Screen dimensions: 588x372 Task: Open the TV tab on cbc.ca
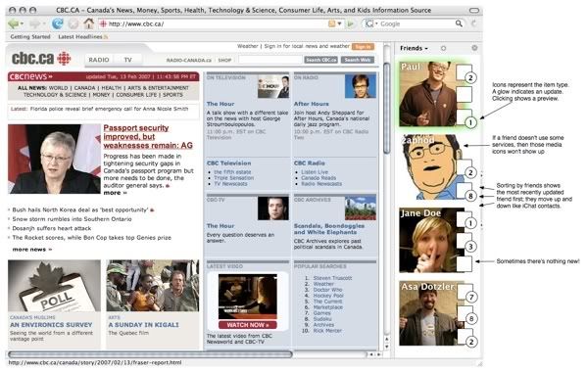click(x=127, y=60)
